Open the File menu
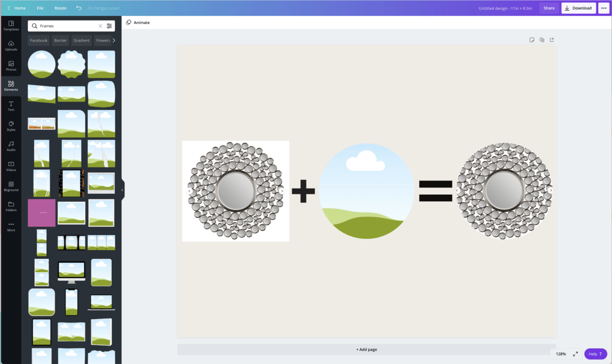The image size is (612, 364). click(x=40, y=8)
